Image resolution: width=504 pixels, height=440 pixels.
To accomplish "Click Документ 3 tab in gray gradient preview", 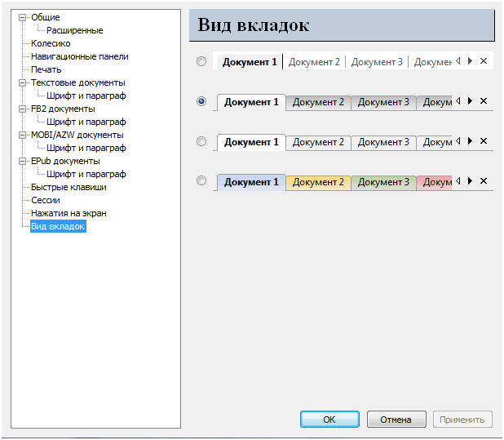I will (383, 102).
